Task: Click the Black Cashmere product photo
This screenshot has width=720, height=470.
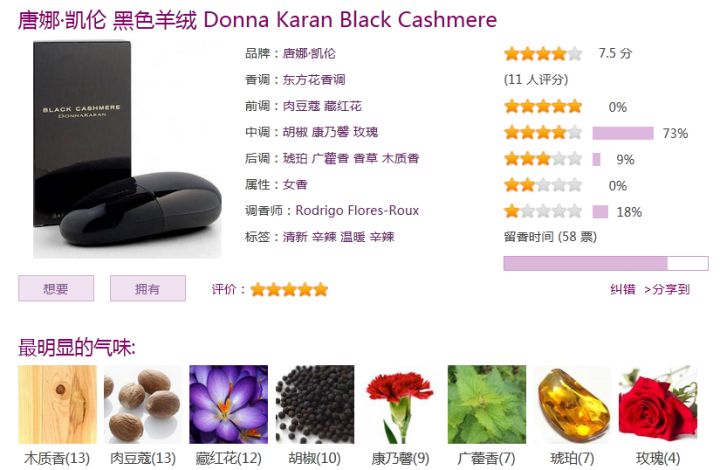Action: (127, 150)
